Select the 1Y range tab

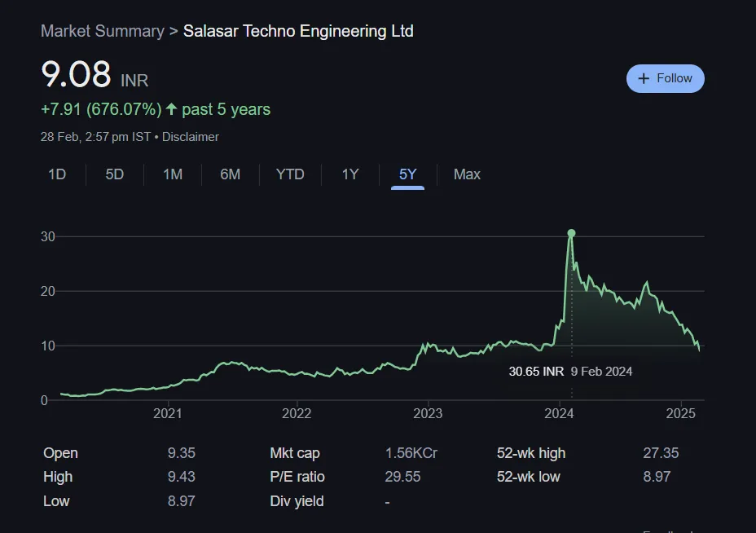pyautogui.click(x=350, y=174)
